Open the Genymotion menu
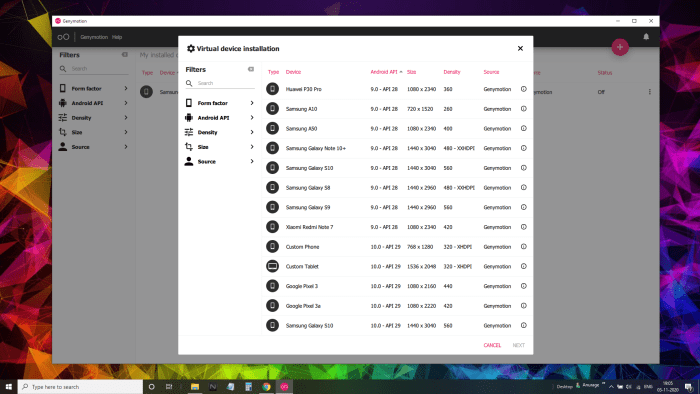The height and width of the screenshot is (394, 700). point(94,37)
